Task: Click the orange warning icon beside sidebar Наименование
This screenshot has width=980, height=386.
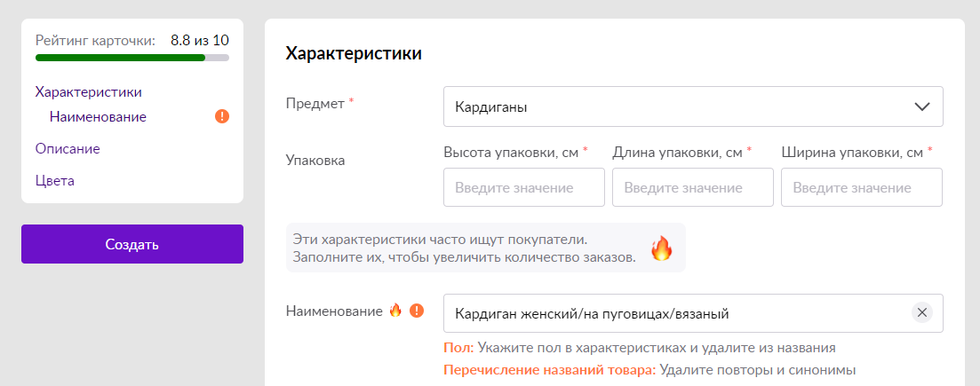Action: coord(222,116)
